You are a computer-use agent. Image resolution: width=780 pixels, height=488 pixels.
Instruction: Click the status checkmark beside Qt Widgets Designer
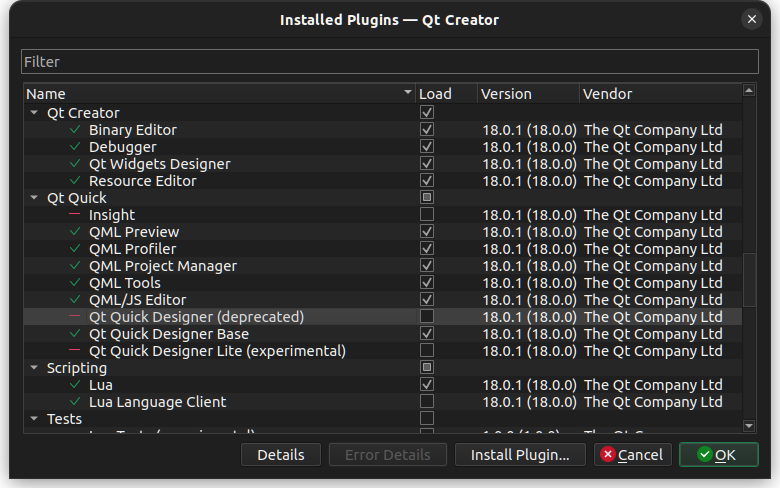pyautogui.click(x=75, y=164)
